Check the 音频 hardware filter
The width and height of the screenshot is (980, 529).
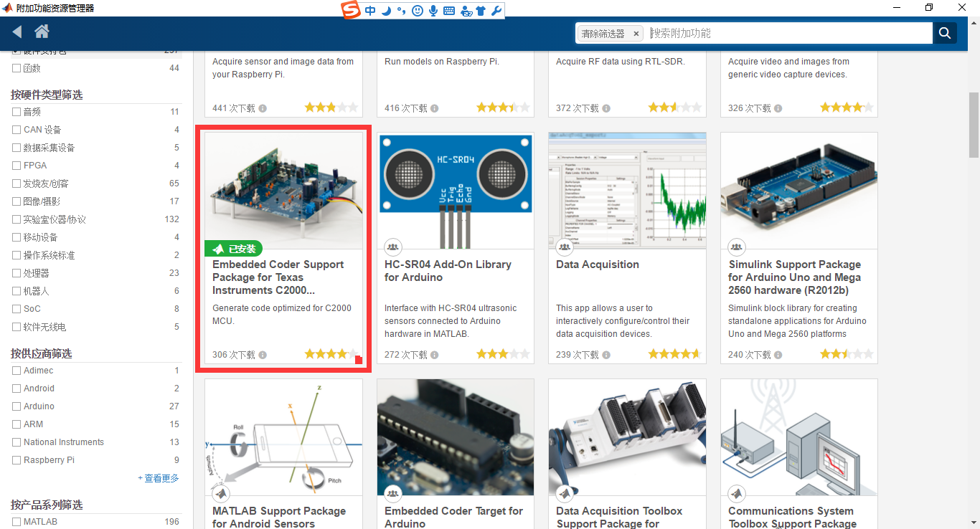[17, 113]
